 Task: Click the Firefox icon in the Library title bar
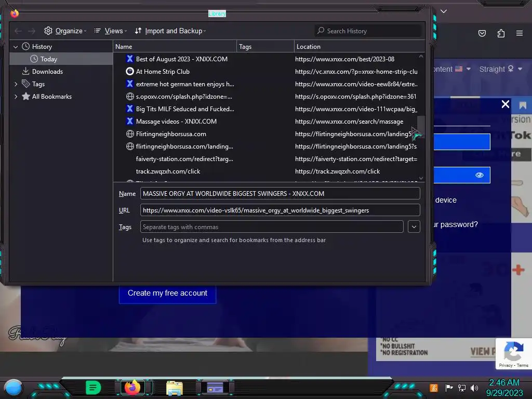point(14,13)
